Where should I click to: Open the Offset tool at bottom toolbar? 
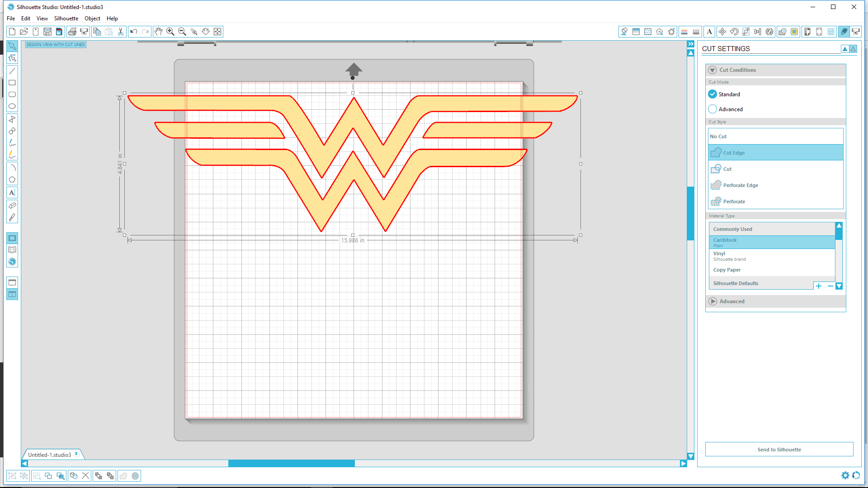click(x=135, y=476)
